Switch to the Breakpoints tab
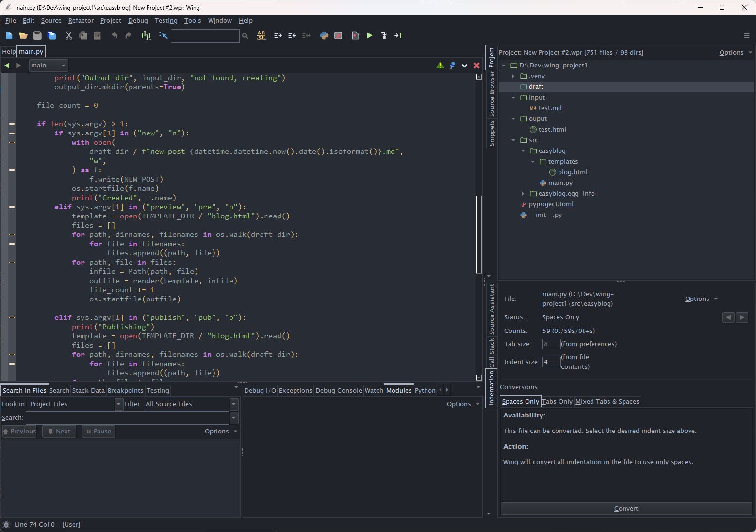 click(x=125, y=391)
